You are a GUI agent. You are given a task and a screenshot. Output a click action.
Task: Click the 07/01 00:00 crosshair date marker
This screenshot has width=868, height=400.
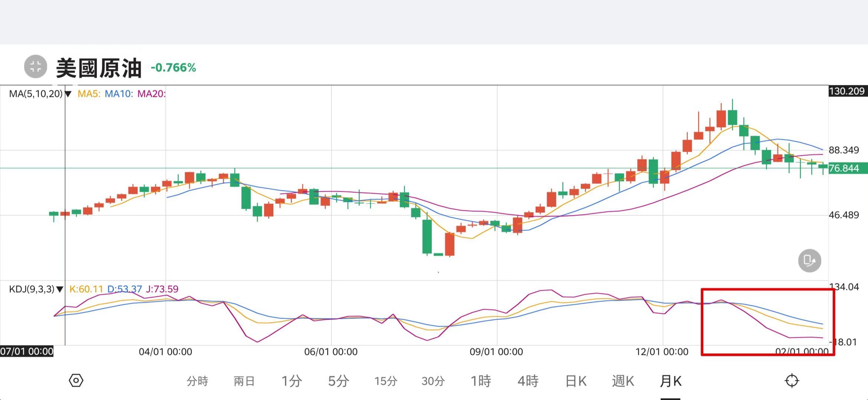pos(27,351)
